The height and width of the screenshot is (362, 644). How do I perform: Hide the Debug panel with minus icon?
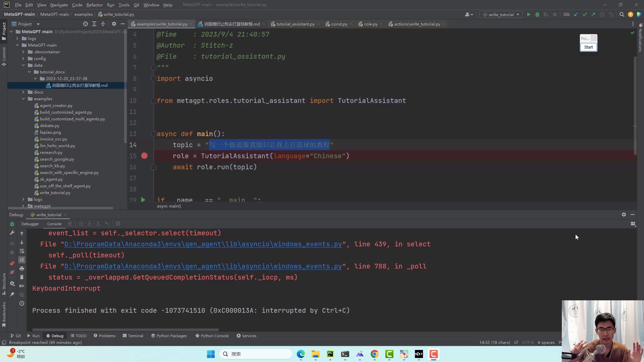coord(633,215)
